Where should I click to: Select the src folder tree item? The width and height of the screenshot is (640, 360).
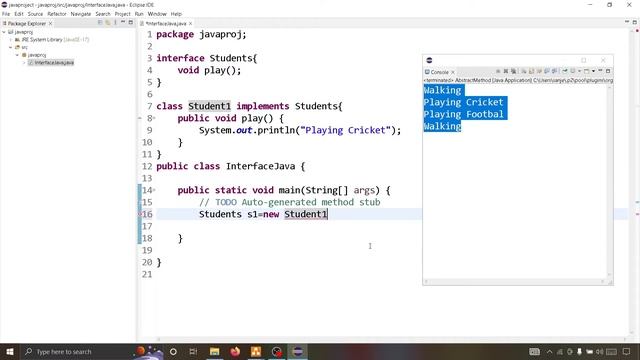[21, 47]
